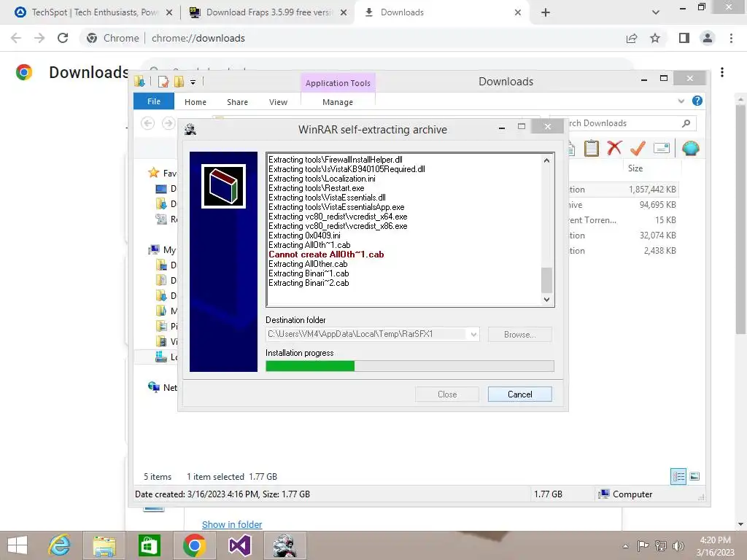
Task: Click the Browse button in WinRAR dialog
Action: click(x=519, y=334)
